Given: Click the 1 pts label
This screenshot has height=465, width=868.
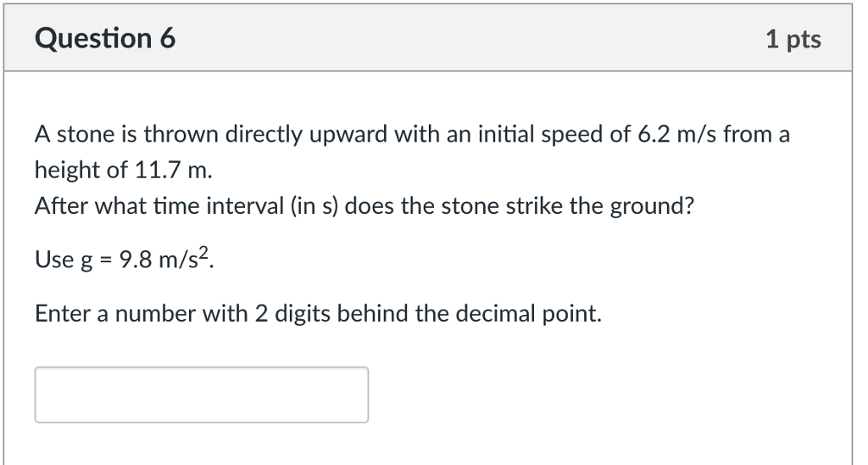Looking at the screenshot, I should pyautogui.click(x=793, y=39).
